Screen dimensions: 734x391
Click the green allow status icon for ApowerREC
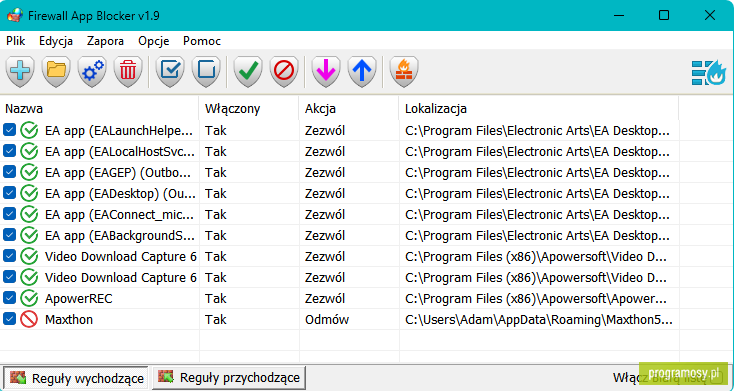click(29, 298)
